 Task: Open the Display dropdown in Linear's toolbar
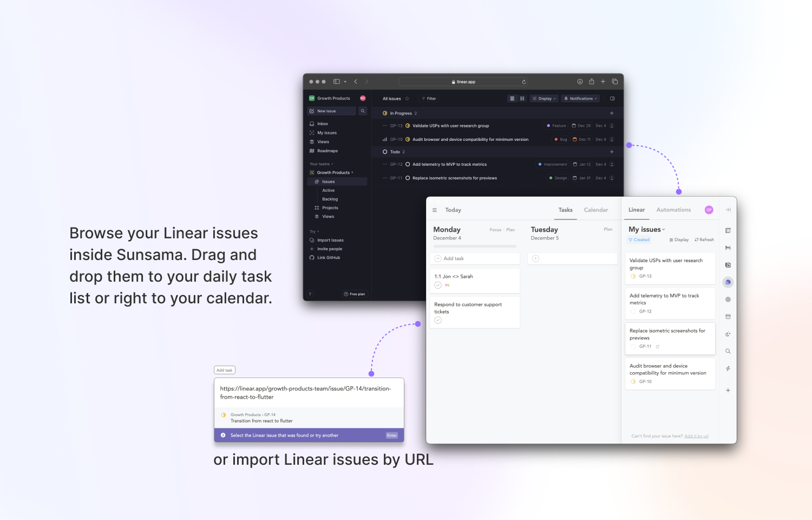tap(544, 99)
